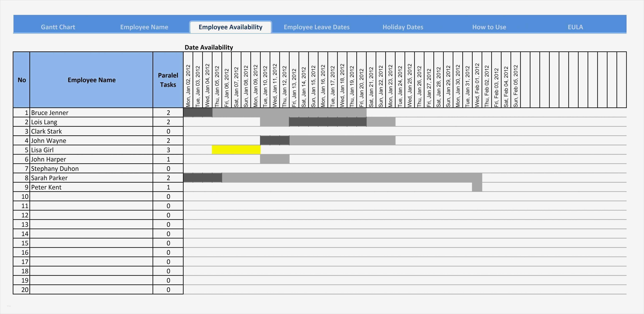Select Stephany Duhon's parallel tasks cell

pyautogui.click(x=168, y=168)
